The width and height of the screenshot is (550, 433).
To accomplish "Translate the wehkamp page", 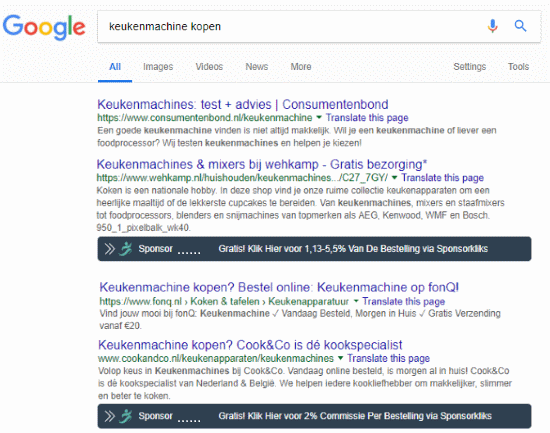I will [443, 178].
